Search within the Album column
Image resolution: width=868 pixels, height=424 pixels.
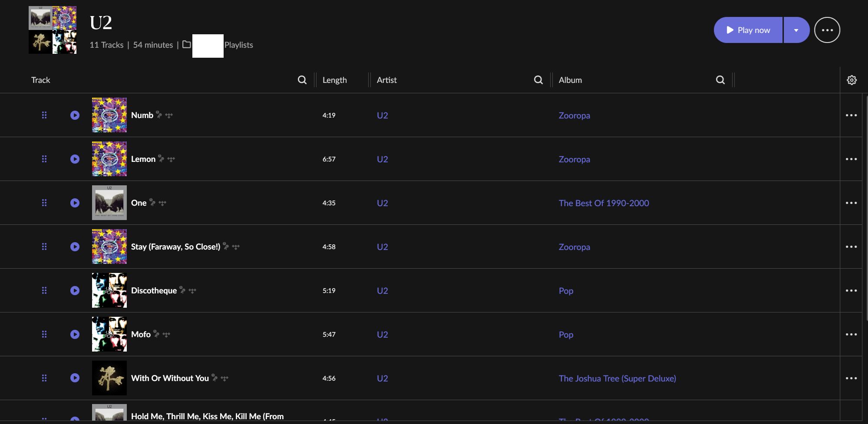[x=720, y=80]
